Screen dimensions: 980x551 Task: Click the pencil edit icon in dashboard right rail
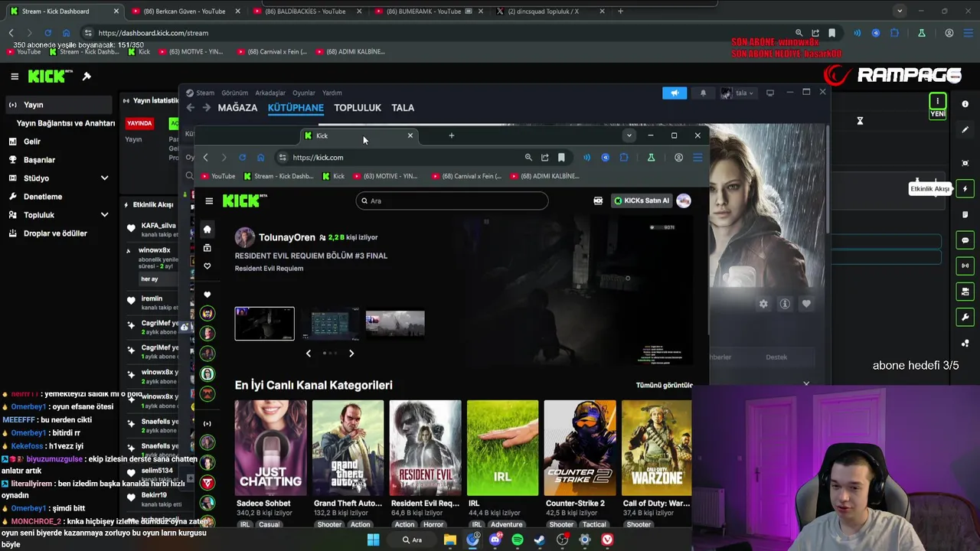(x=965, y=129)
